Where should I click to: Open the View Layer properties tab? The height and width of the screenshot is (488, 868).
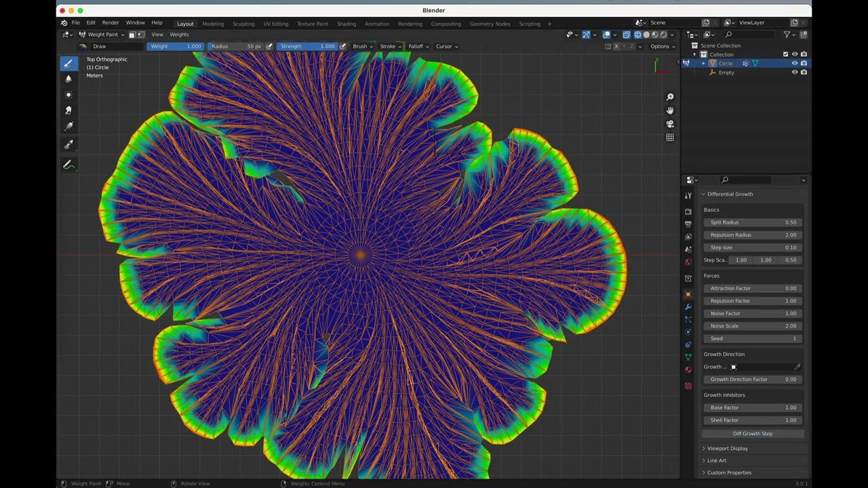[x=688, y=237]
